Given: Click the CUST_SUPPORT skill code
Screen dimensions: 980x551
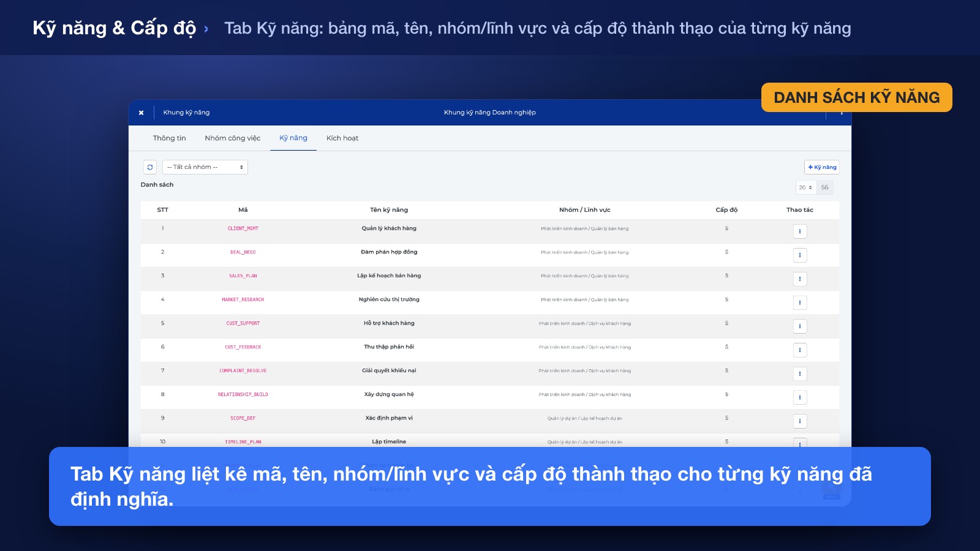Looking at the screenshot, I should (x=243, y=323).
